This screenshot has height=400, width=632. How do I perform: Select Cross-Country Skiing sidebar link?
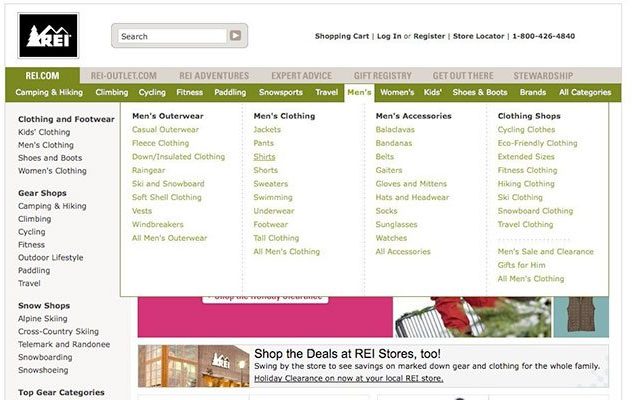click(x=58, y=331)
